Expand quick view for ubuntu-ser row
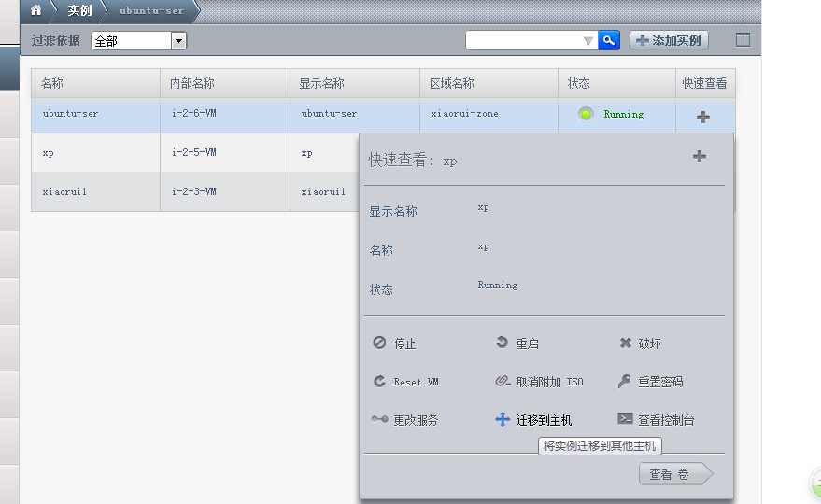The image size is (821, 504). (703, 117)
